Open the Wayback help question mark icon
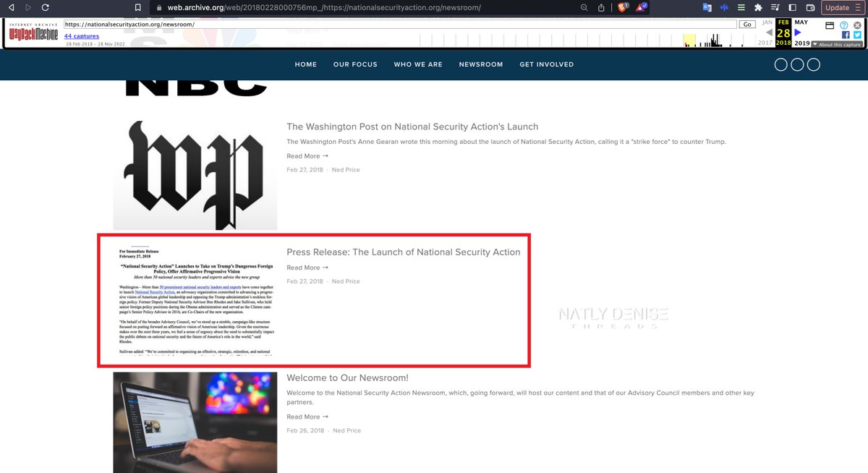The width and height of the screenshot is (868, 473). [x=843, y=25]
